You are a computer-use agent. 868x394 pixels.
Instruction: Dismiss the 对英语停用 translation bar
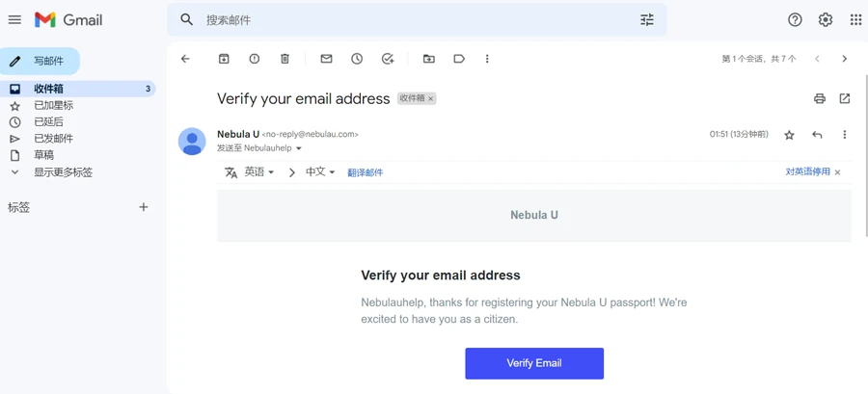click(838, 172)
